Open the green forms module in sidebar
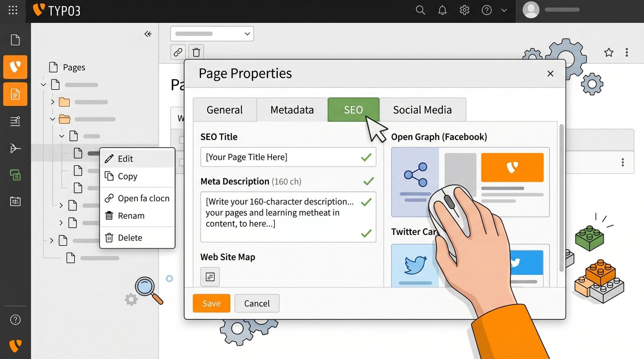The width and height of the screenshot is (644, 359). point(15,175)
